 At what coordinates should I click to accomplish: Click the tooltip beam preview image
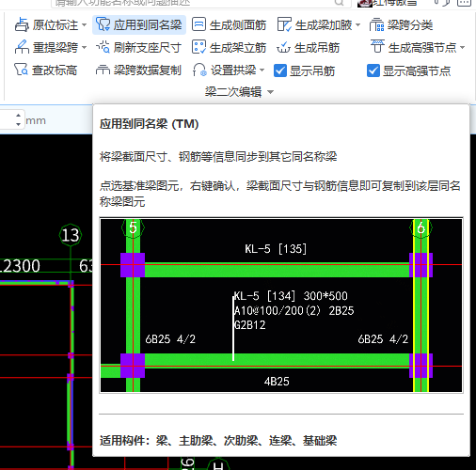(x=281, y=305)
